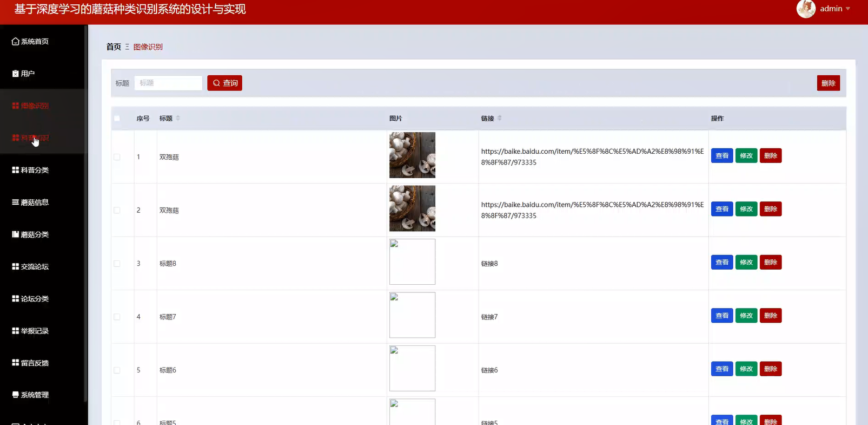Click 查看 for row 1 双孢菇
This screenshot has height=425, width=868.
point(722,155)
